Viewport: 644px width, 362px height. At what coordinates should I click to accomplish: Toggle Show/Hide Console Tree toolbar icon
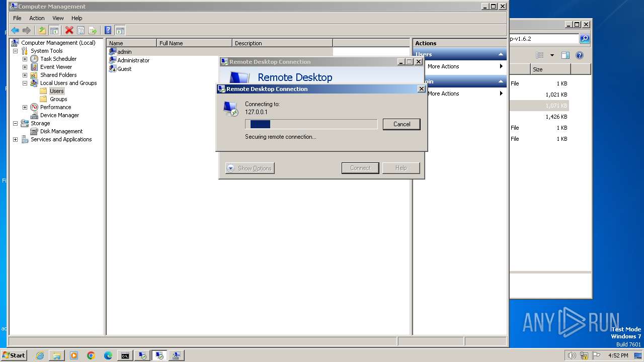(54, 31)
